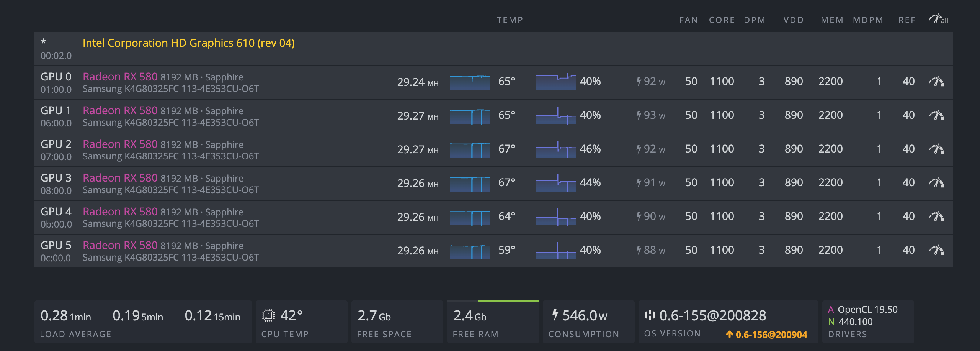
Task: Click the GPU 0 power bolt icon
Action: point(639,82)
